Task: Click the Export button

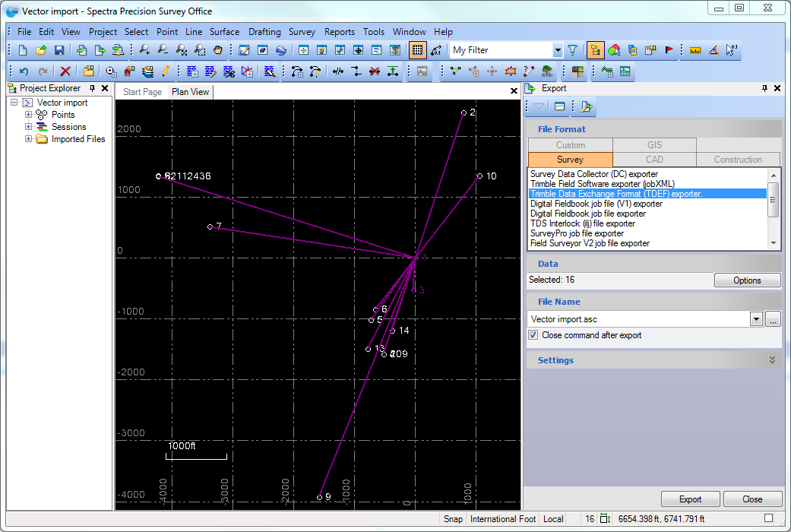Action: 690,499
